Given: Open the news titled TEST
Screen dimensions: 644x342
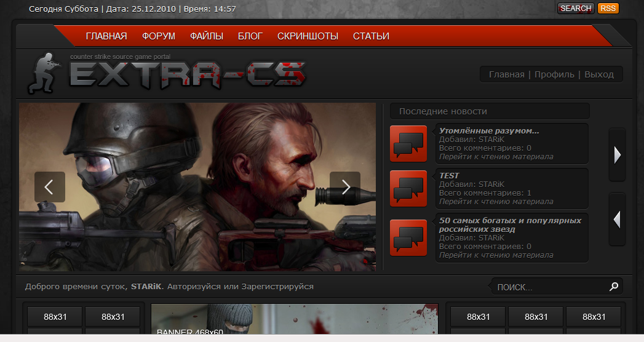Looking at the screenshot, I should click(449, 175).
